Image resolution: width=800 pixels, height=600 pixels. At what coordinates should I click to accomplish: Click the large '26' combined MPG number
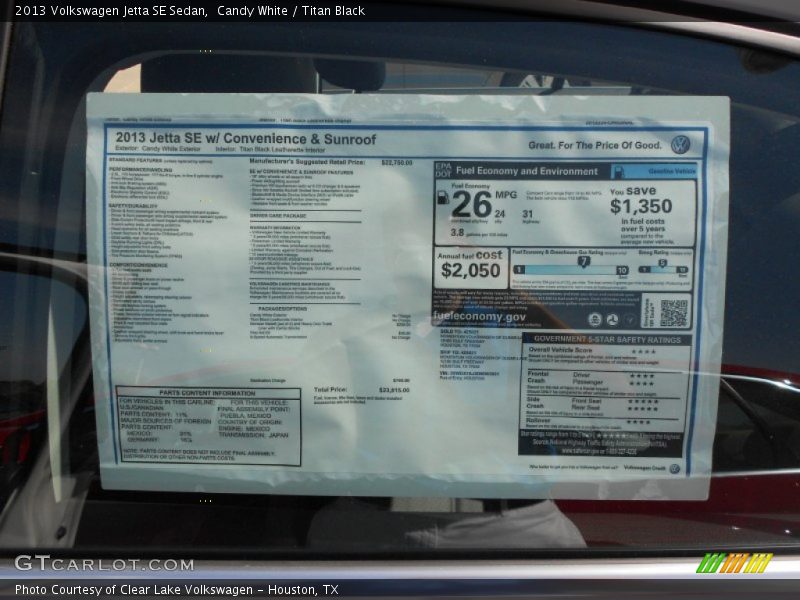tap(471, 205)
